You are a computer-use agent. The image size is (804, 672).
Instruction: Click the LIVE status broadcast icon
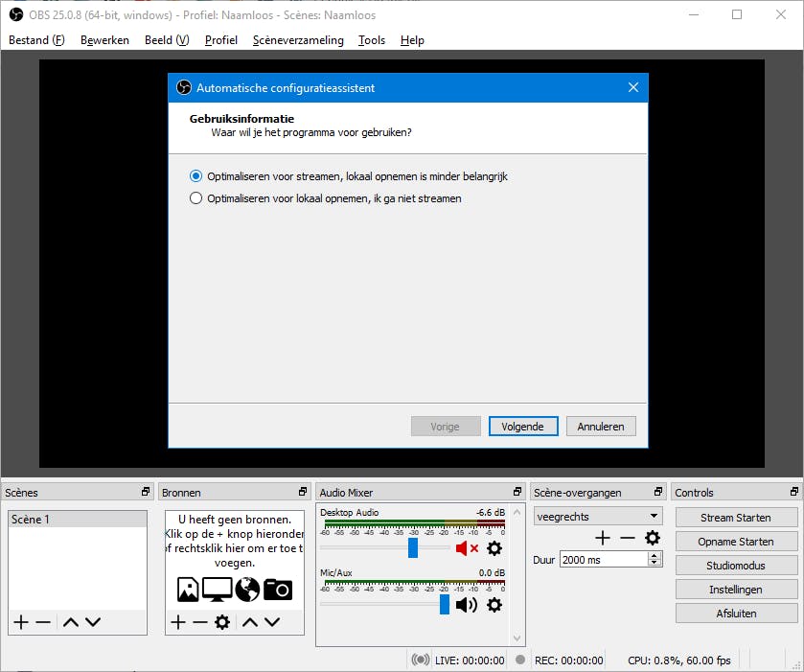click(421, 660)
